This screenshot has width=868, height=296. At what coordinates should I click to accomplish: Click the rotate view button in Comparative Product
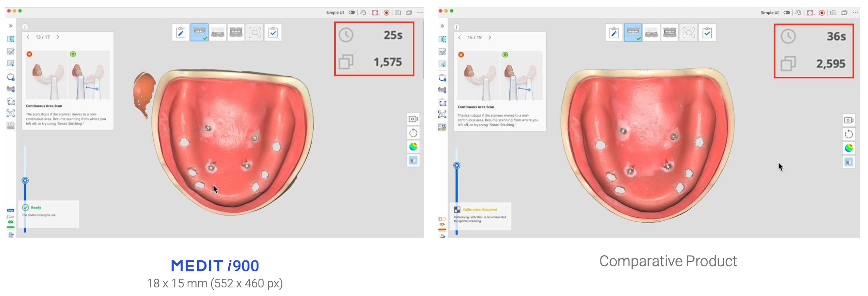(849, 134)
